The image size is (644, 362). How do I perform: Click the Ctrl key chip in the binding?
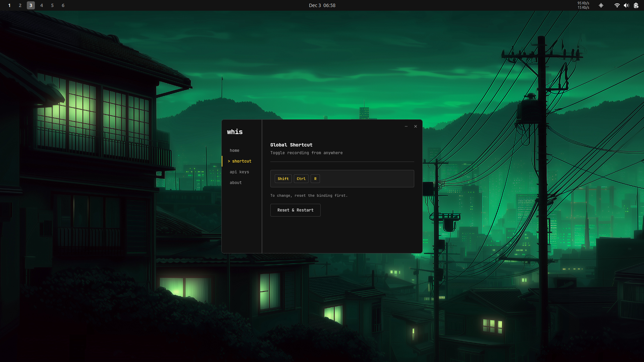click(301, 179)
